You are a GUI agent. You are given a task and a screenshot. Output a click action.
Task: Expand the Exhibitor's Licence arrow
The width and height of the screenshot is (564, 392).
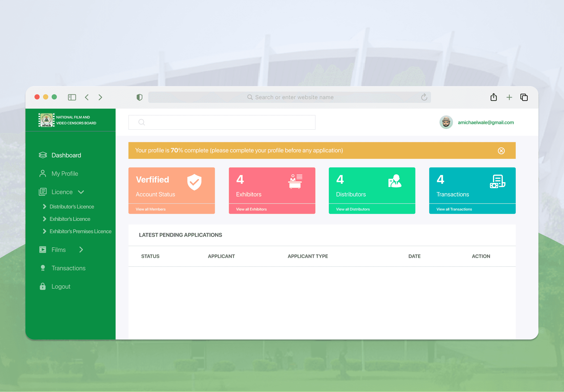(44, 219)
